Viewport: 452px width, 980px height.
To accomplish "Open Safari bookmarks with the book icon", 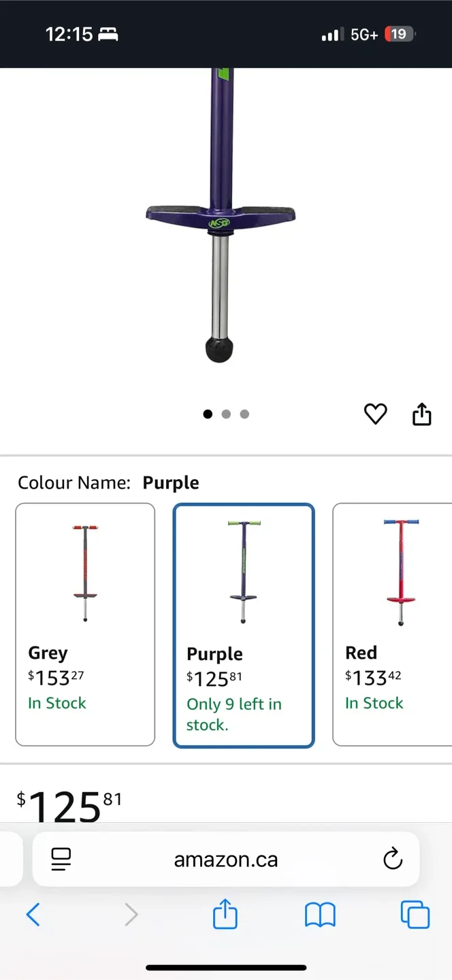I will [x=319, y=915].
